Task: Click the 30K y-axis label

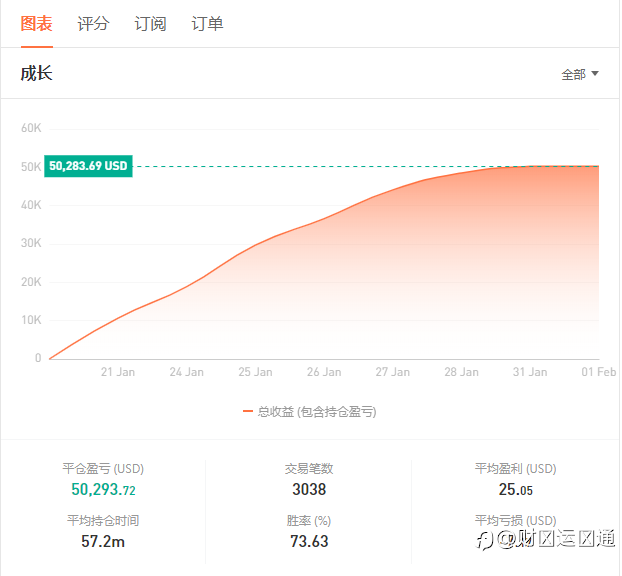Action: (x=31, y=243)
